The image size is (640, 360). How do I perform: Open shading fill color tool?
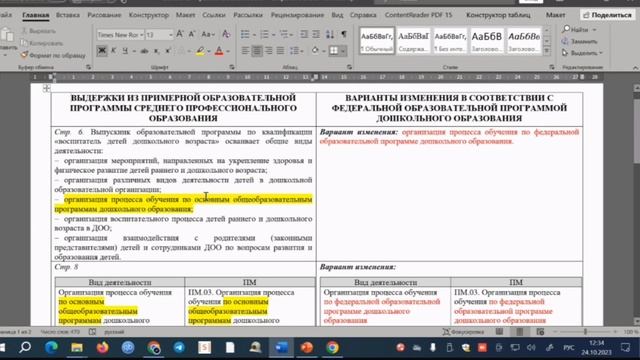[315, 51]
